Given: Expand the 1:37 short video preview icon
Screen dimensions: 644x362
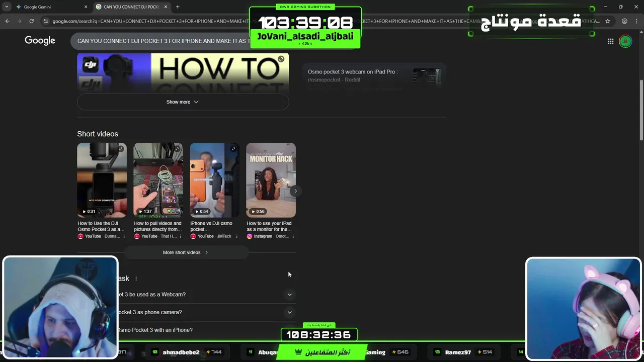Looking at the screenshot, I should pos(177,149).
